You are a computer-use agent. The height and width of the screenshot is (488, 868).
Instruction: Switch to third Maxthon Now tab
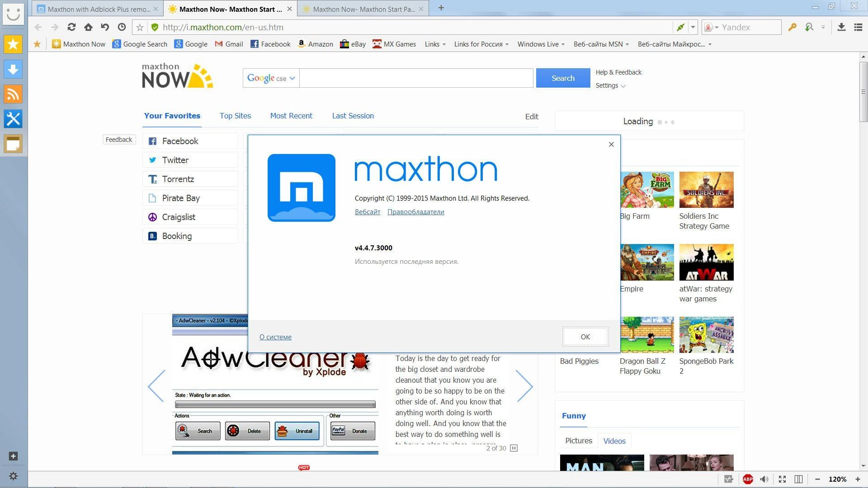(x=363, y=9)
